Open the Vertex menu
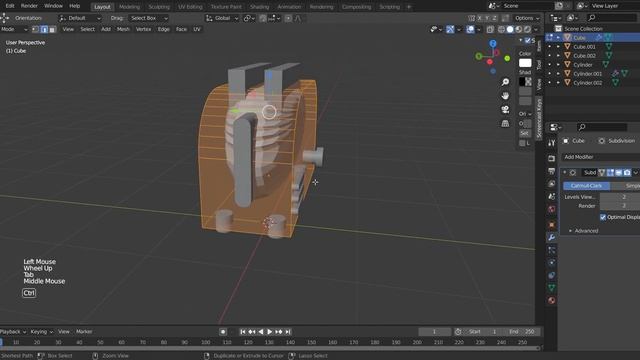 (x=143, y=29)
